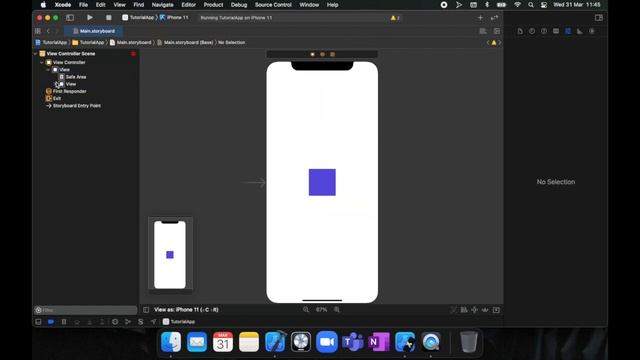
Task: Open editor options menu icon
Action: (483, 31)
